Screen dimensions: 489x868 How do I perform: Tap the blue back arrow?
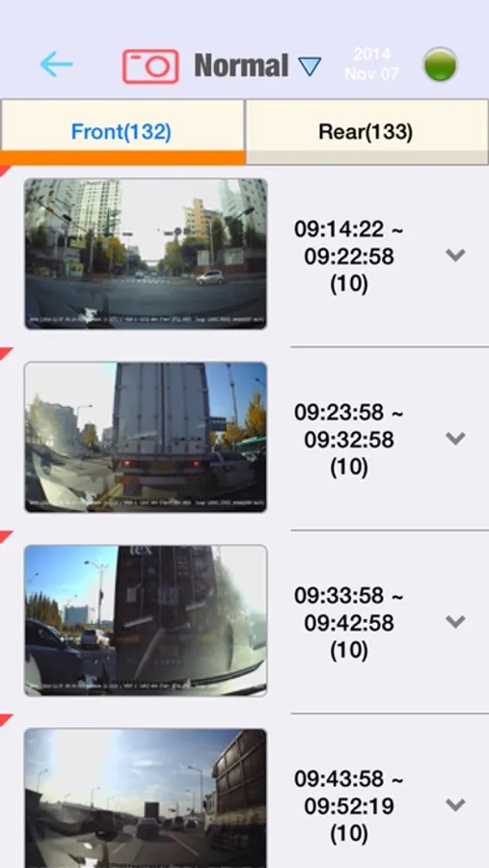(x=56, y=65)
